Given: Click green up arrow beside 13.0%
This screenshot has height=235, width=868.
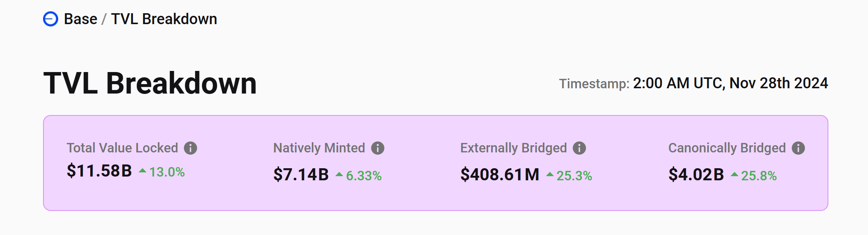Looking at the screenshot, I should [x=142, y=171].
